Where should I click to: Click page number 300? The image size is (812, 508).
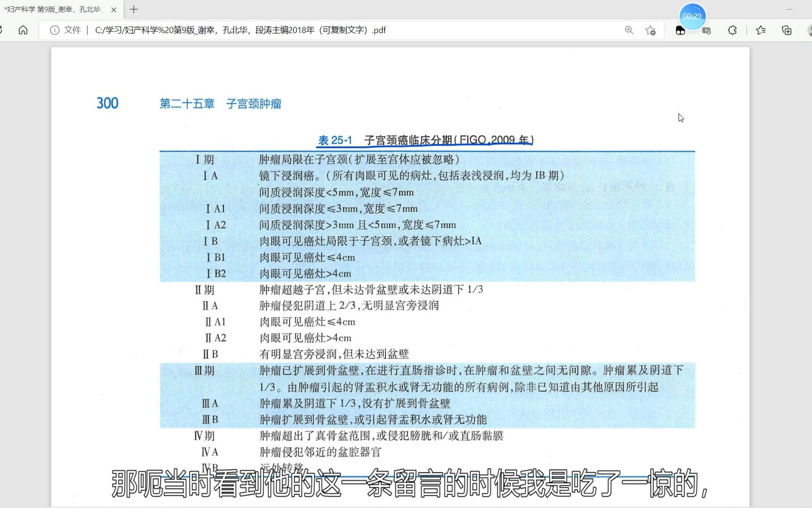point(108,103)
